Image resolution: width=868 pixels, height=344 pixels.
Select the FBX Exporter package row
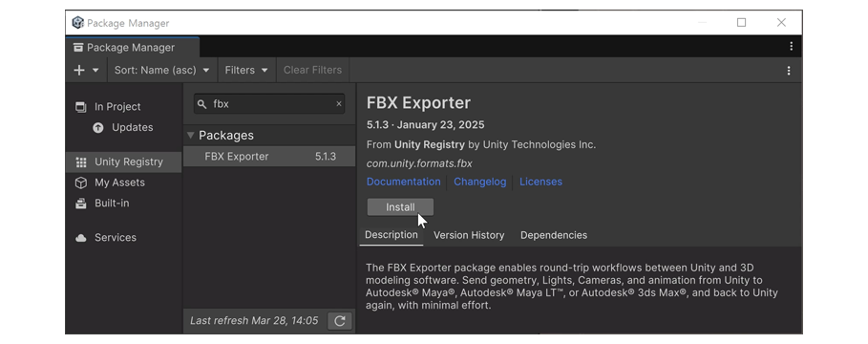pyautogui.click(x=269, y=156)
